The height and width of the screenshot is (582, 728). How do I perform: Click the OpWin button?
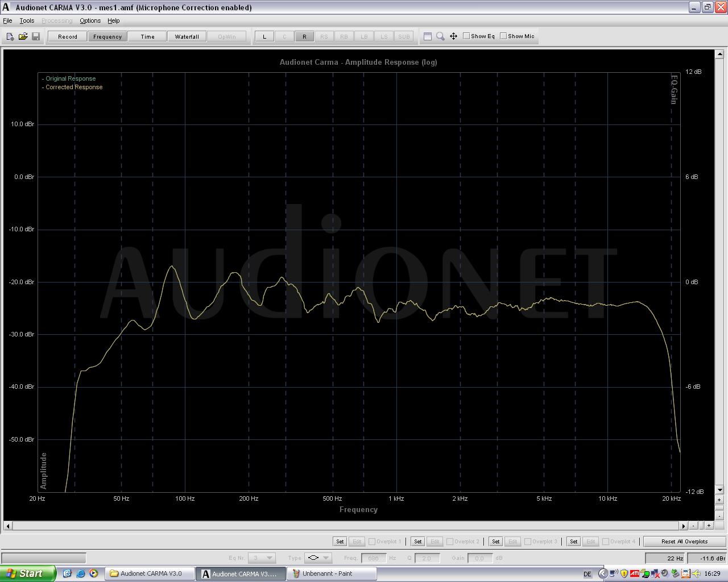pyautogui.click(x=227, y=36)
